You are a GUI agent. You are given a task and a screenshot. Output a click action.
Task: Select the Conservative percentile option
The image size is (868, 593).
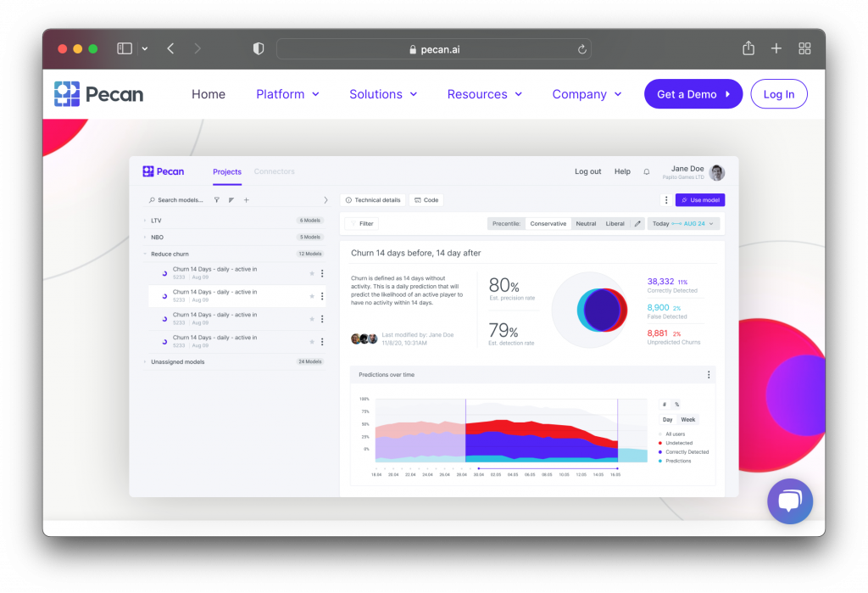(548, 224)
